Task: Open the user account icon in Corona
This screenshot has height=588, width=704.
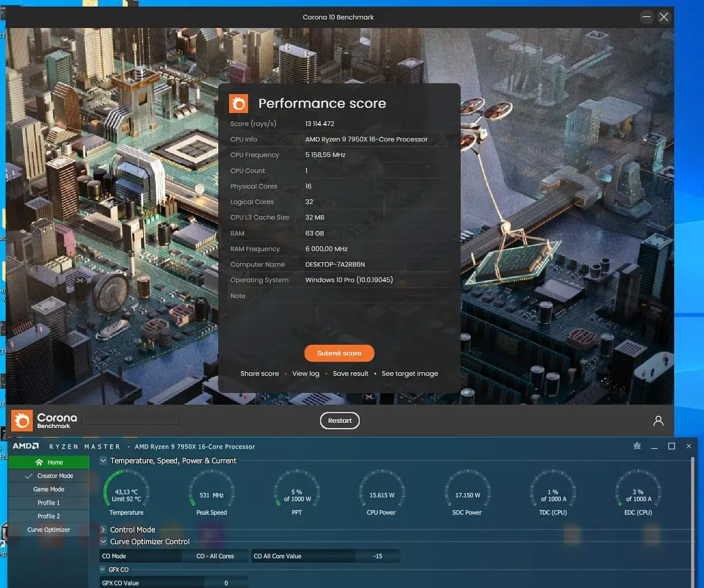Action: tap(658, 420)
